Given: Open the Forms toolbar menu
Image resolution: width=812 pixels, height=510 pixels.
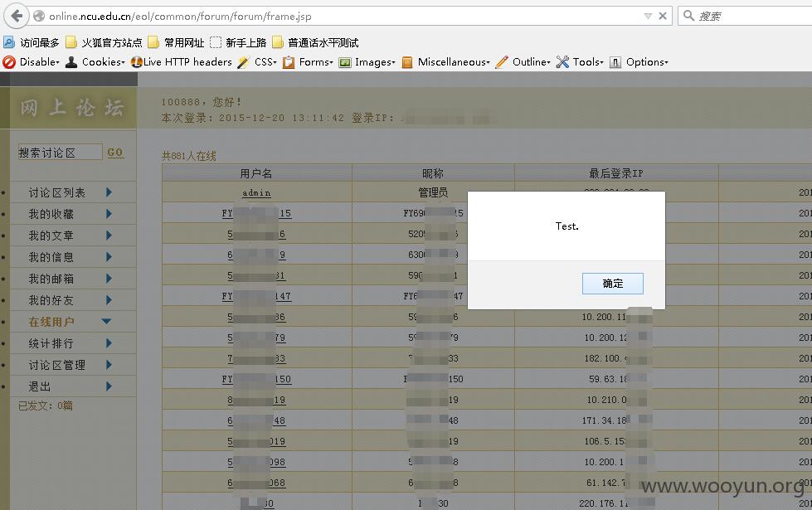Looking at the screenshot, I should tap(308, 62).
